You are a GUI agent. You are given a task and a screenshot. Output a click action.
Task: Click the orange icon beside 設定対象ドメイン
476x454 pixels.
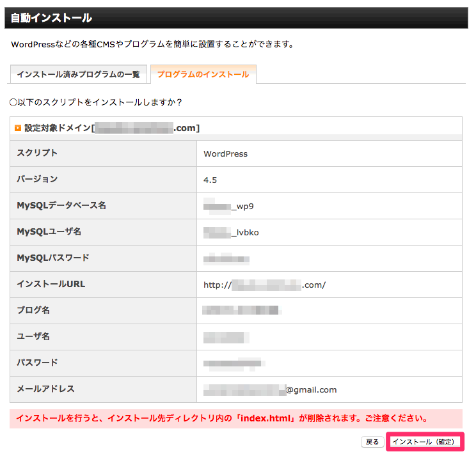point(18,128)
